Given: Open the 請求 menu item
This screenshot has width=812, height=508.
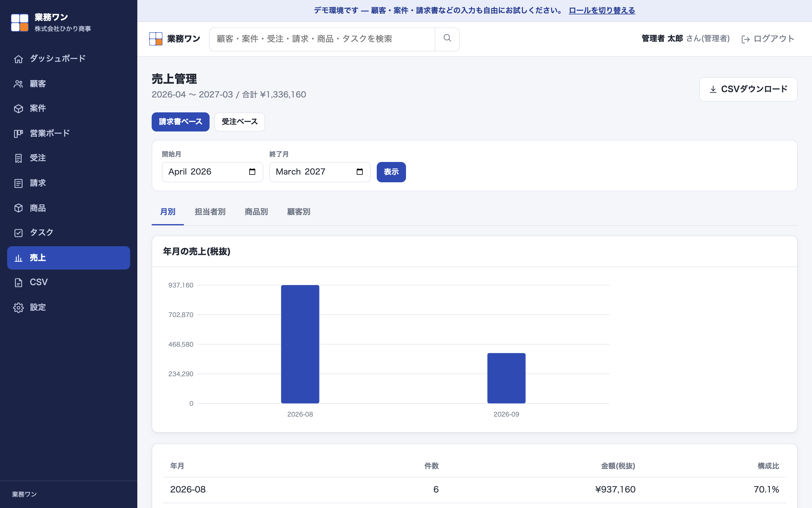Looking at the screenshot, I should point(68,183).
